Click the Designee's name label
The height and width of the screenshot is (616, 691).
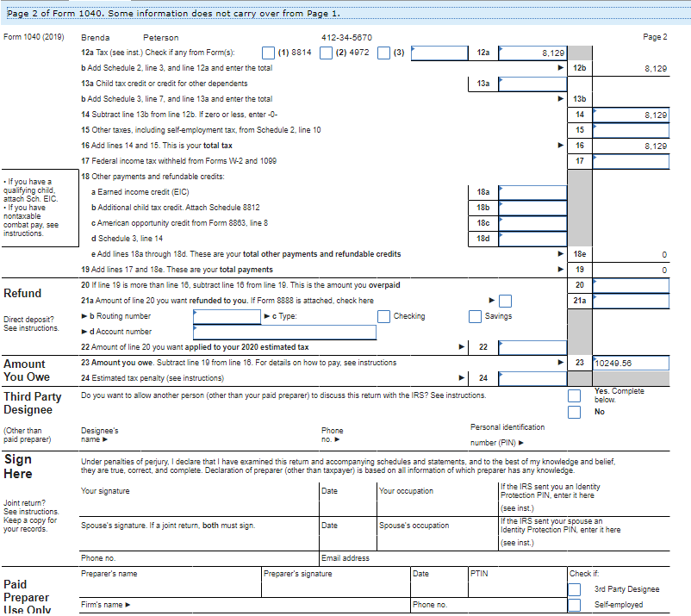click(x=100, y=435)
